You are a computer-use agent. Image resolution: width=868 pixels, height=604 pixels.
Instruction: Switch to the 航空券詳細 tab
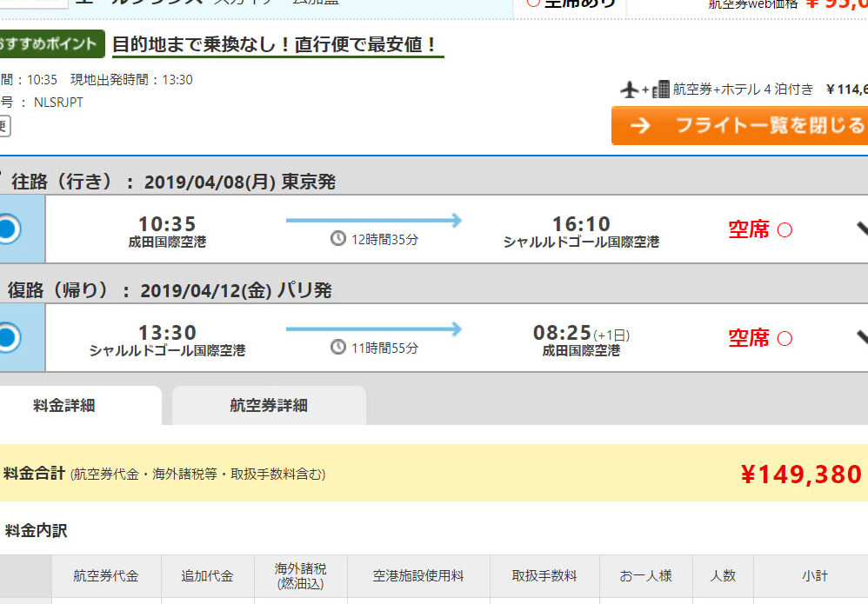click(x=269, y=405)
